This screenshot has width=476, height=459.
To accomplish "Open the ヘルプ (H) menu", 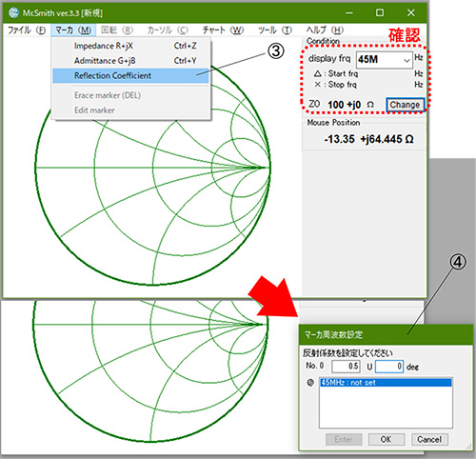I will 325,30.
